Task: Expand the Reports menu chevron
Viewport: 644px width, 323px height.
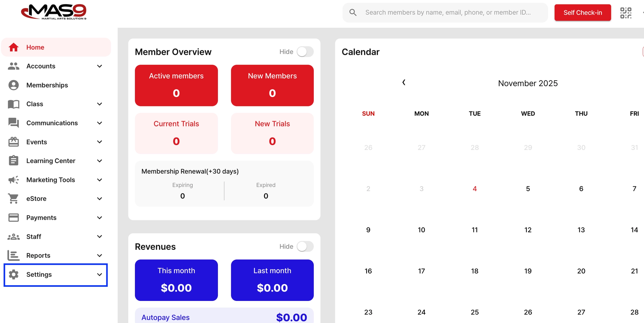Action: [x=100, y=255]
